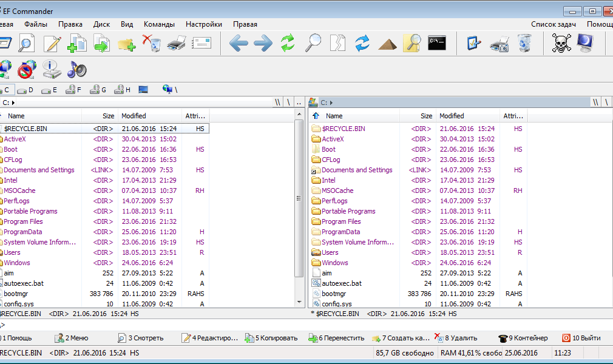613x364 pixels.
Task: Click the large recycle bin toolbar icon
Action: tap(524, 43)
